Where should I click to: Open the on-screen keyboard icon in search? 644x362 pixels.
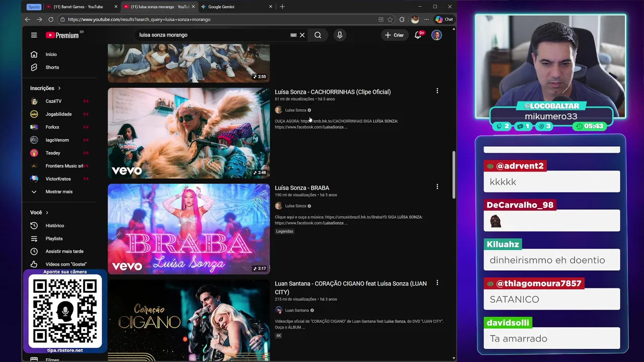point(293,35)
